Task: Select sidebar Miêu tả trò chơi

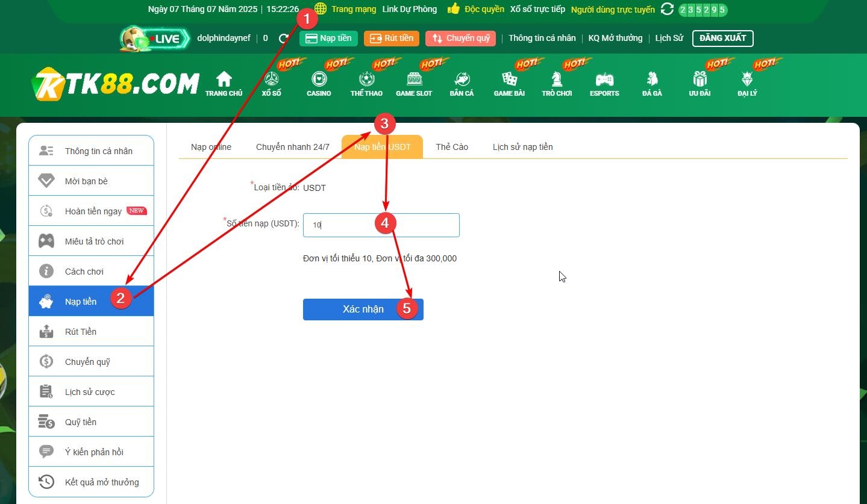Action: tap(91, 241)
